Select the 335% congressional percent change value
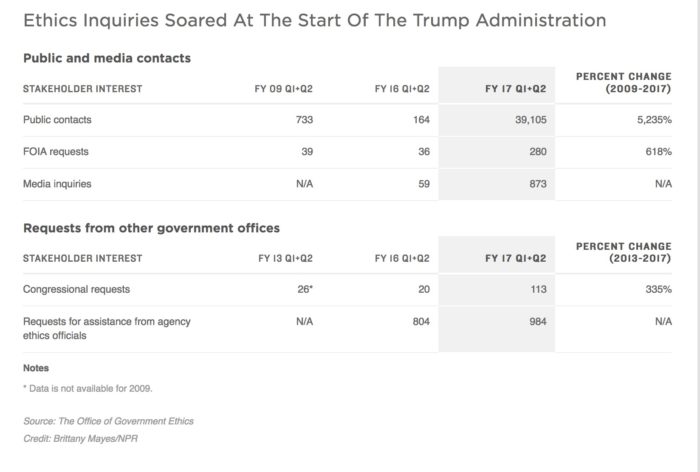Viewport: 700px width, 472px height. tap(658, 289)
